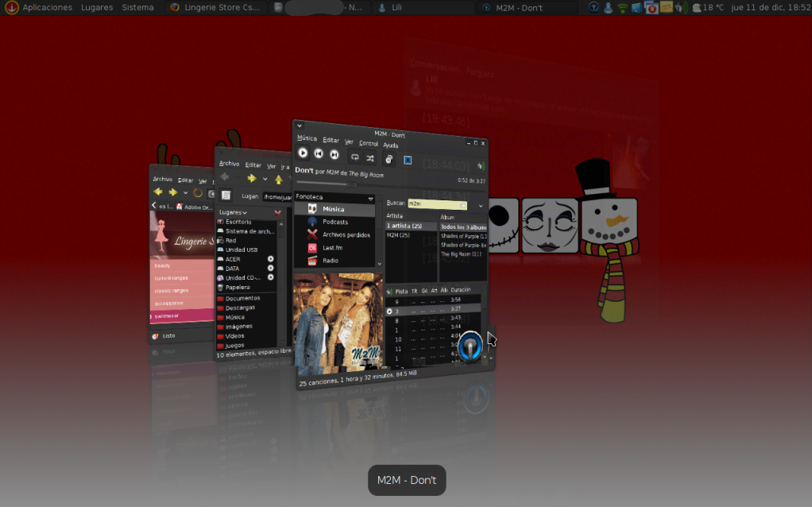Open the 'accessories' link on the page

(x=168, y=304)
